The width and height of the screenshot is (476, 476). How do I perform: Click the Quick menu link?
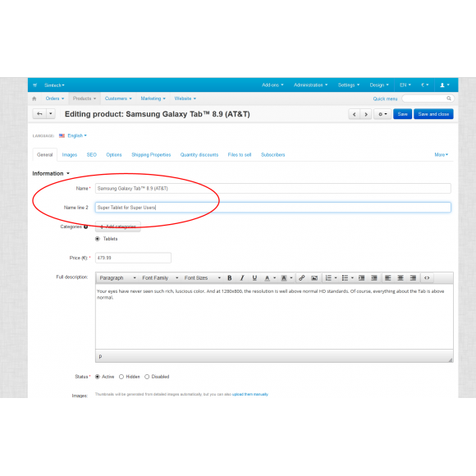pos(385,98)
